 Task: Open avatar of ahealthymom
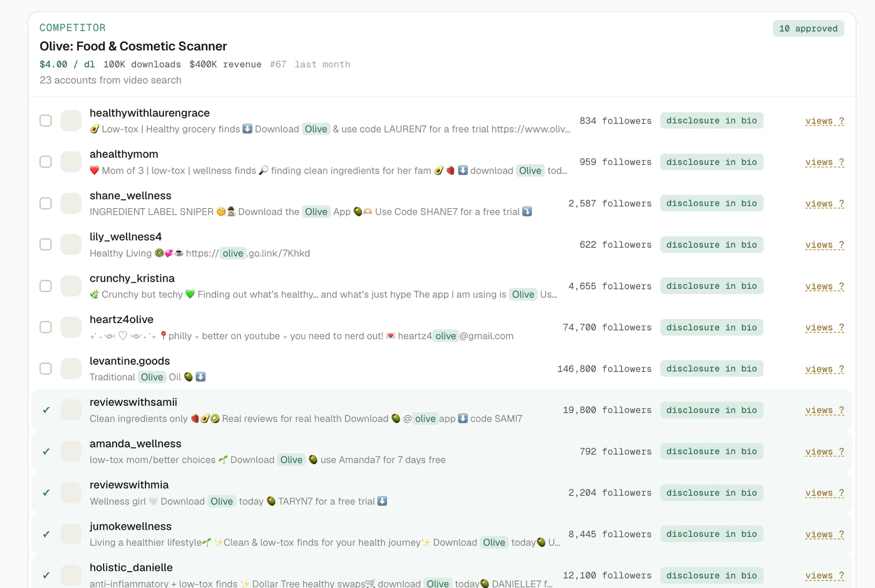[x=71, y=162]
